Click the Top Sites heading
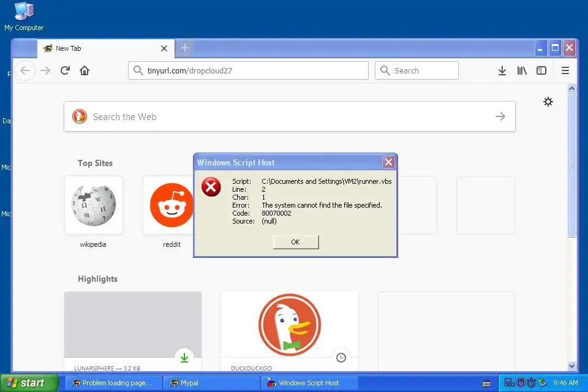588x392 pixels. click(x=96, y=163)
